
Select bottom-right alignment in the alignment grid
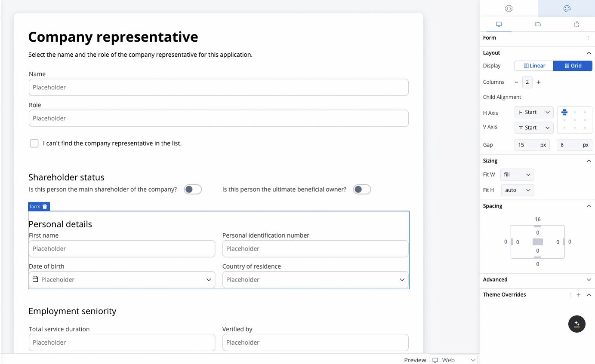point(585,128)
